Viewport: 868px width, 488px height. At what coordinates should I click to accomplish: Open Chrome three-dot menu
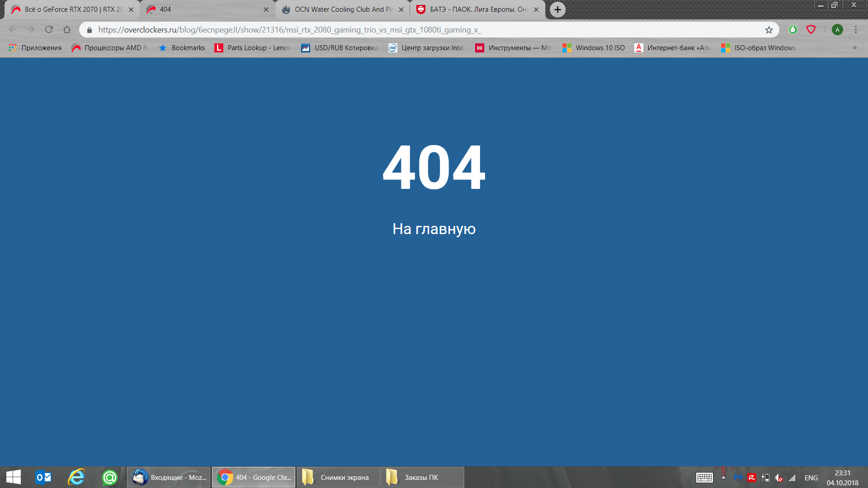coord(855,30)
